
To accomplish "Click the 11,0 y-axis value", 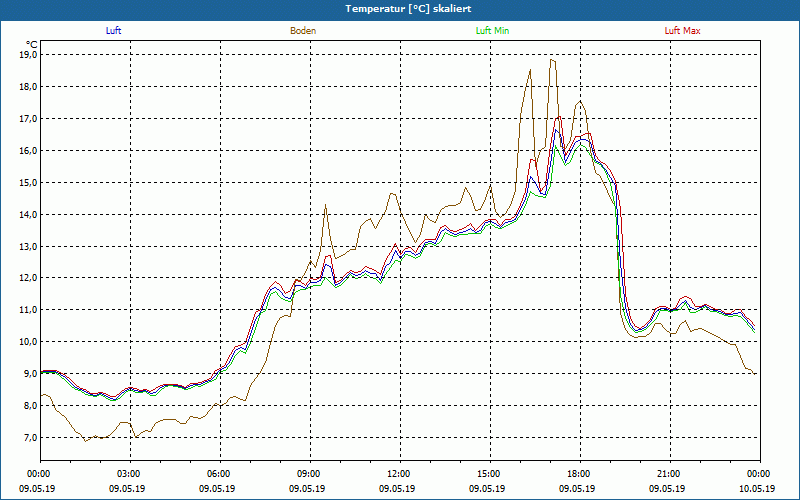I will coord(28,310).
